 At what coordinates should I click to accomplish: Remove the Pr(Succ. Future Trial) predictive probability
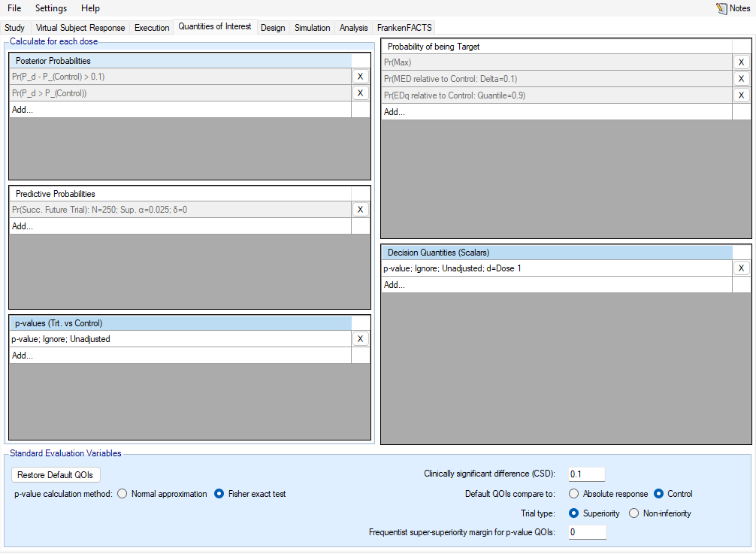360,210
